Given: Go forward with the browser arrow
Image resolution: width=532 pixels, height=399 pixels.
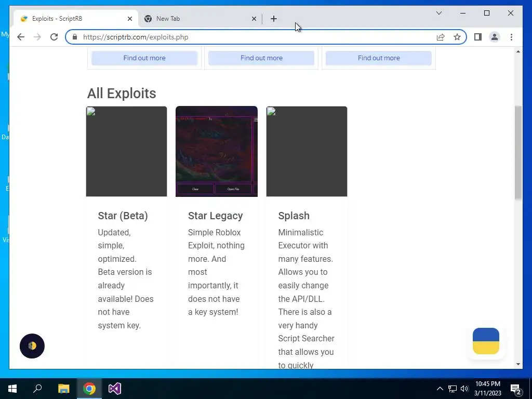Looking at the screenshot, I should pyautogui.click(x=37, y=37).
